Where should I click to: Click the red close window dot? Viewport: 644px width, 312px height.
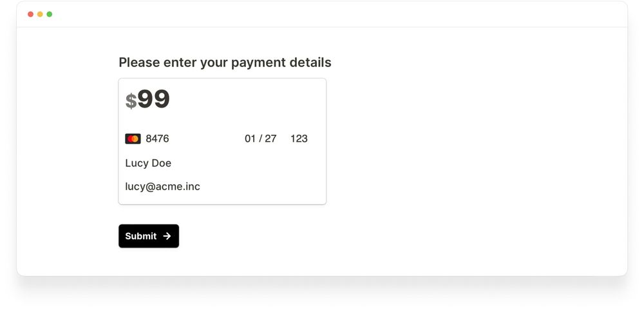[x=30, y=14]
